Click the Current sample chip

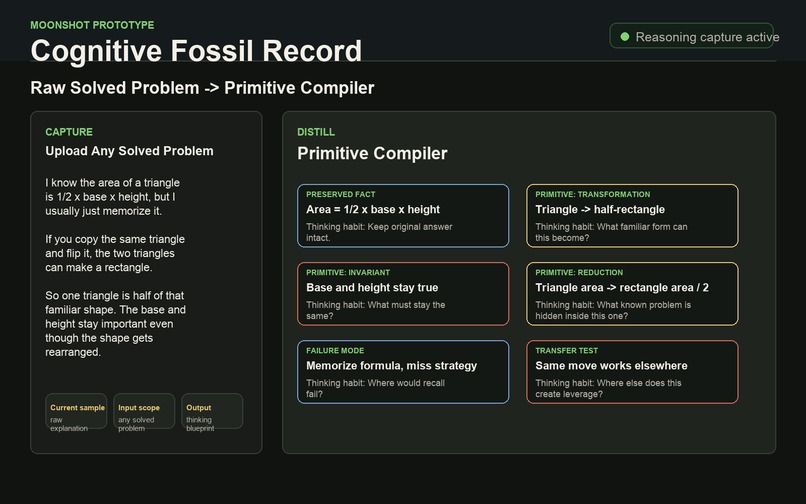coord(76,411)
